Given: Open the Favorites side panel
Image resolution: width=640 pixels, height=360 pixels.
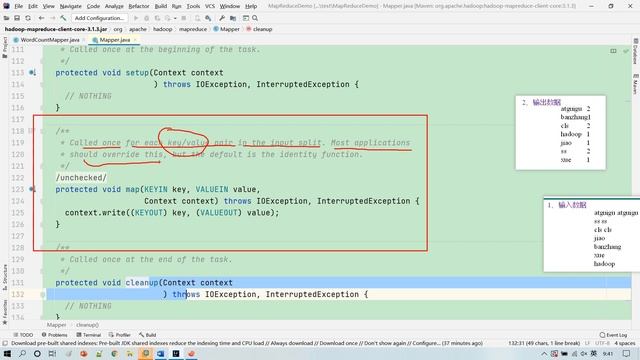Looking at the screenshot, I should tap(5, 311).
